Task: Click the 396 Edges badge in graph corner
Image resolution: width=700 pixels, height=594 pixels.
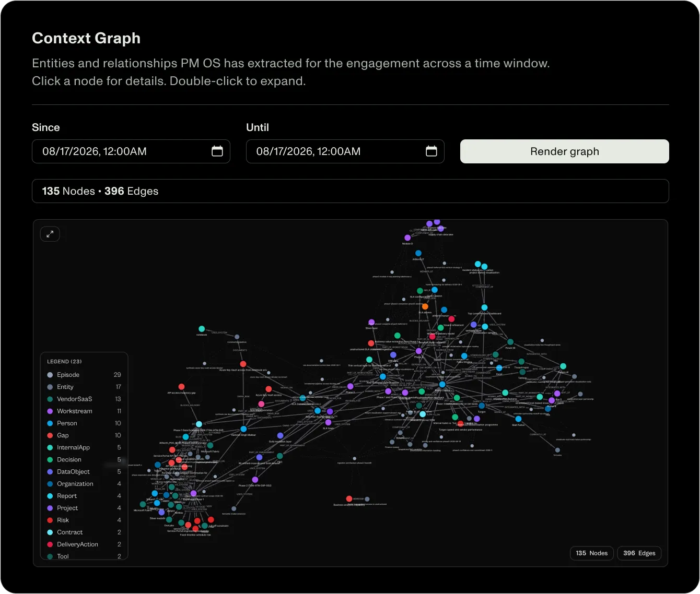Action: click(x=639, y=553)
